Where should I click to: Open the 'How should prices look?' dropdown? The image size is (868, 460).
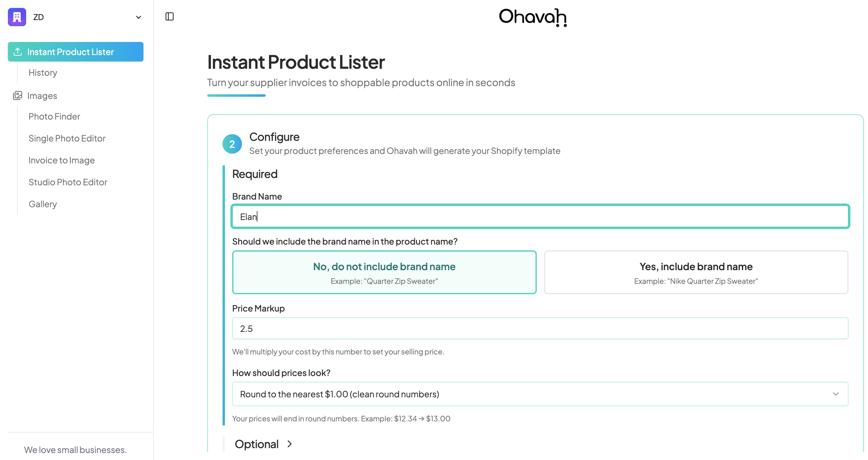(x=540, y=394)
